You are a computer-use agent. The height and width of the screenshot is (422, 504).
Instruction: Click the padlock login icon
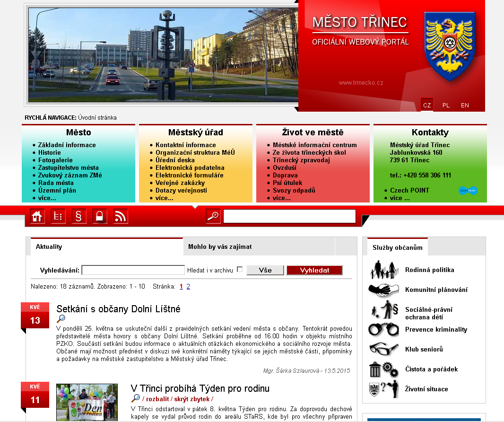(x=100, y=216)
